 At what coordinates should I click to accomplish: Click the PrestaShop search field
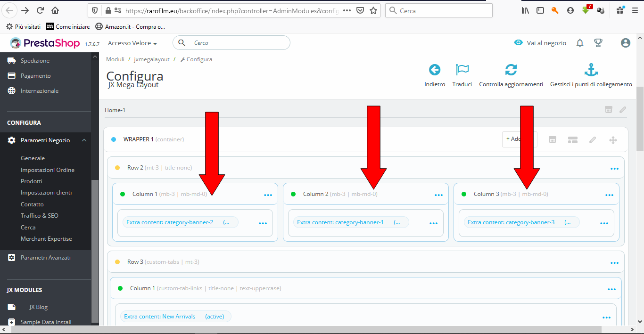[x=231, y=43]
